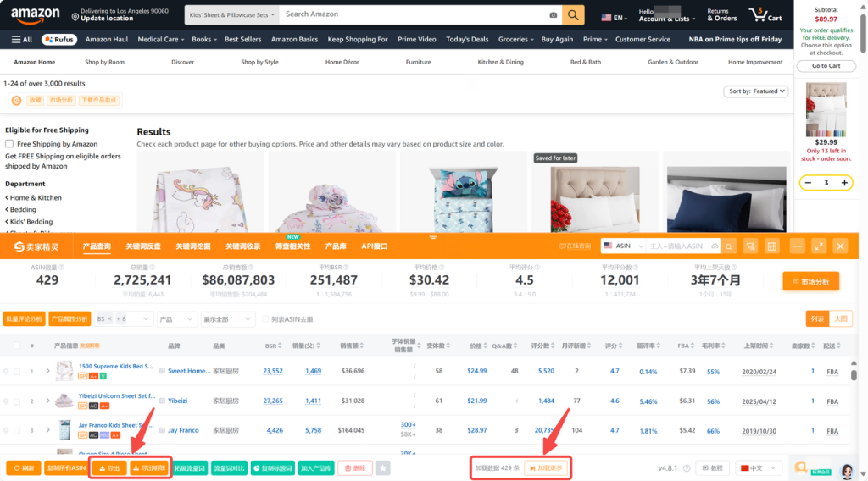Image resolution: width=868 pixels, height=481 pixels.
Task: Check the 列表ASIN去重 checkbox
Action: coord(265,319)
